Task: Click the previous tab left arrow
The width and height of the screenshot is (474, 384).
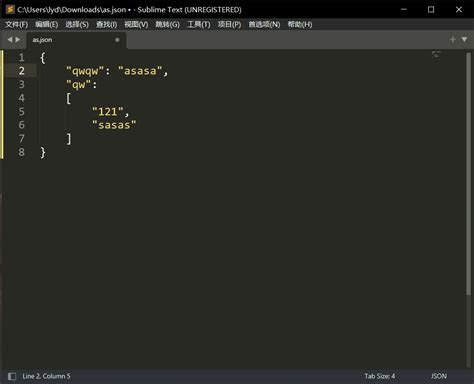Action: (10, 40)
